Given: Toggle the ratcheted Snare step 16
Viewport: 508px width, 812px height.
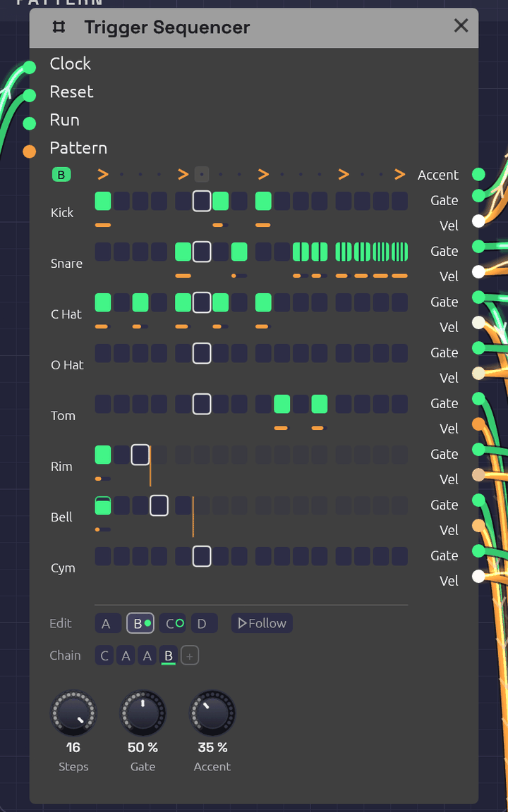Looking at the screenshot, I should point(399,252).
